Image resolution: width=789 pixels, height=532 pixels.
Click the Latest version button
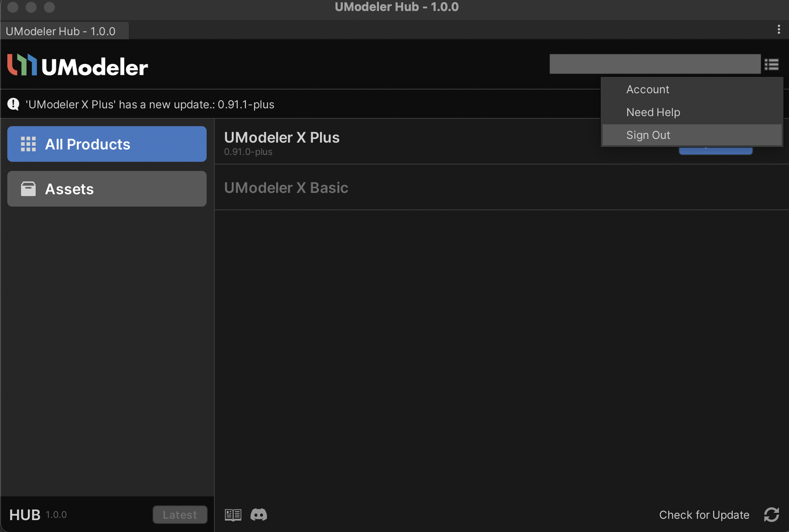pos(180,515)
